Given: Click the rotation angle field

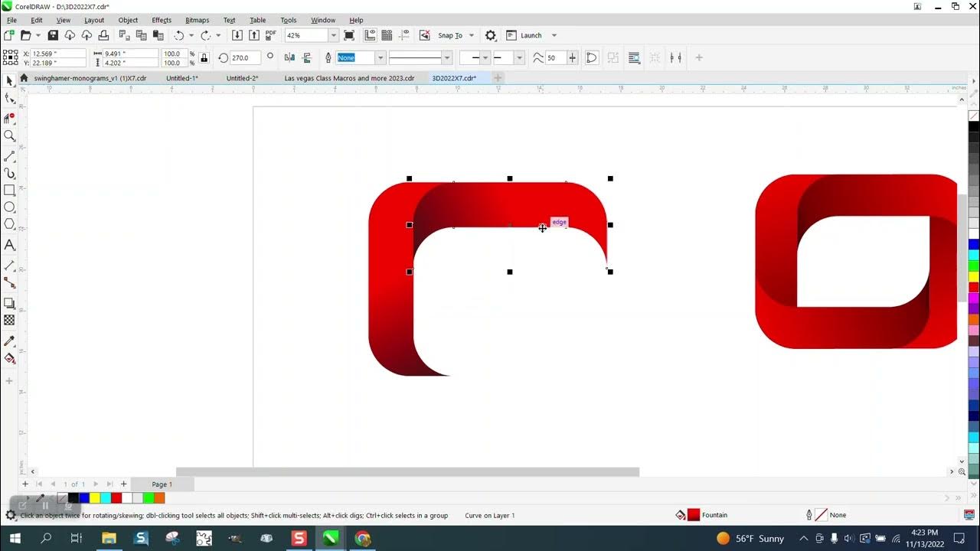Looking at the screenshot, I should pos(246,57).
